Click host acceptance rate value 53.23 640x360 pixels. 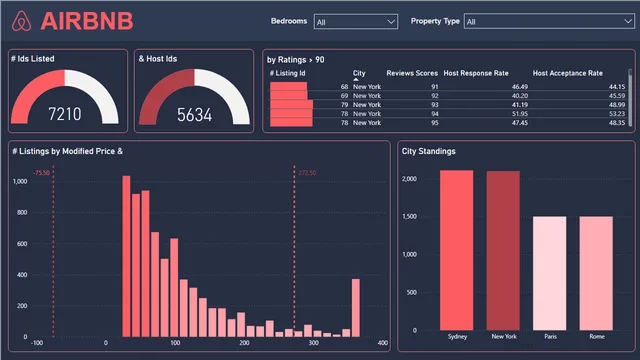(x=617, y=113)
